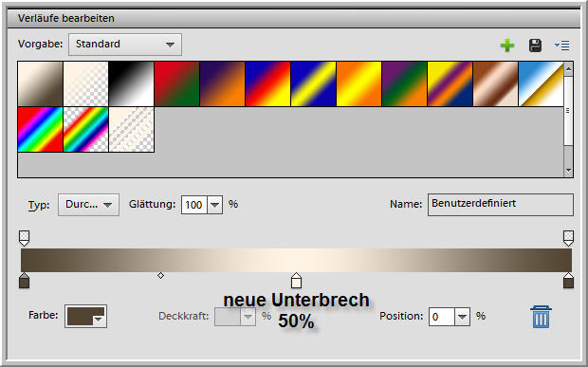Click the green plus add gradient icon
Image resolution: width=588 pixels, height=367 pixels.
507,46
